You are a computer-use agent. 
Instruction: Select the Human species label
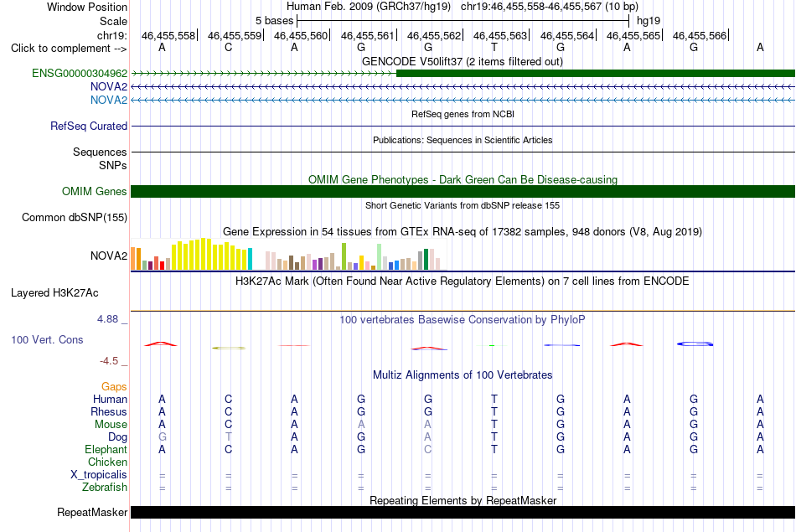tap(110, 400)
